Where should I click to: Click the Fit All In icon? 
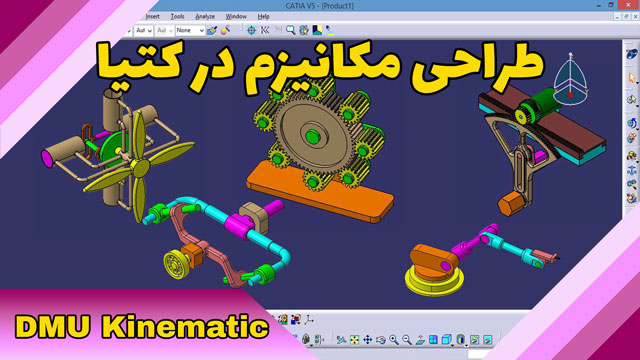(354, 340)
